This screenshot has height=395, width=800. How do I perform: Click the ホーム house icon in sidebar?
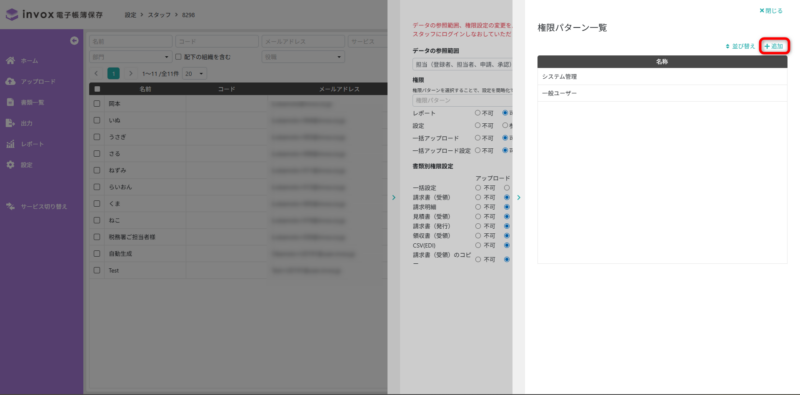10,61
